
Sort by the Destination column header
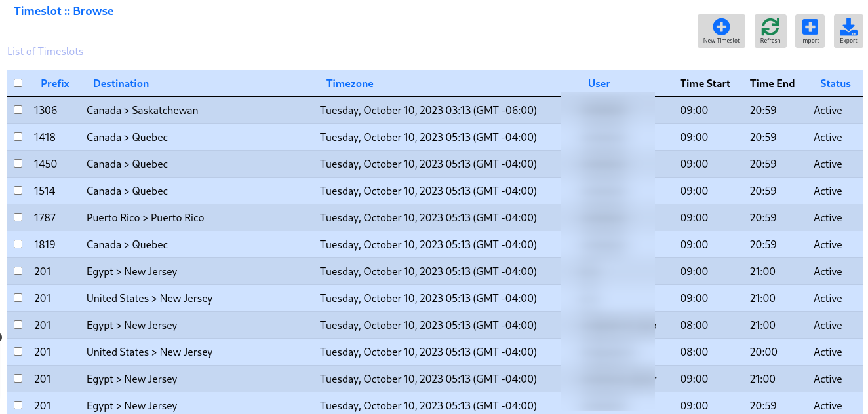point(121,83)
